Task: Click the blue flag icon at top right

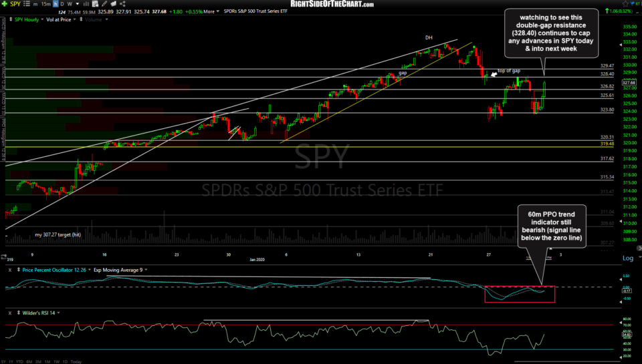Action: click(x=632, y=3)
